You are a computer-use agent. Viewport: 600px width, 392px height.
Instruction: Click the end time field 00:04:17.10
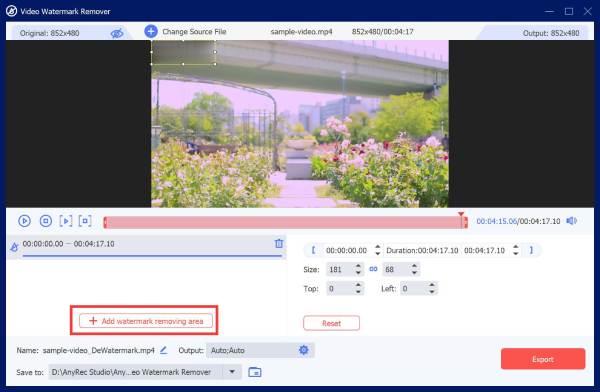[484, 250]
